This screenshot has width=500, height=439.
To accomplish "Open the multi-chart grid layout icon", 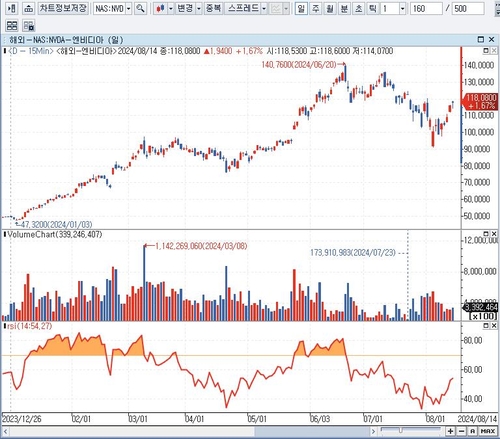I will tap(12, 26).
